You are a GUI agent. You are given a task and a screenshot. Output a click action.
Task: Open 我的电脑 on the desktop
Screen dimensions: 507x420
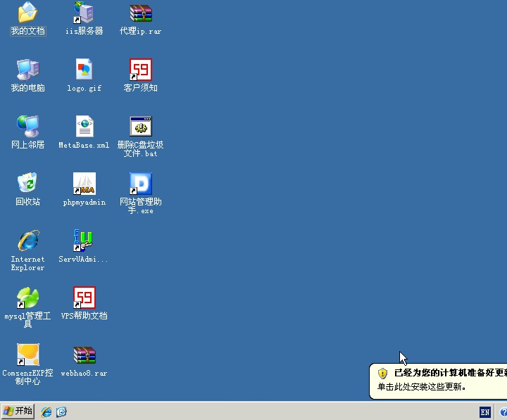[27, 70]
